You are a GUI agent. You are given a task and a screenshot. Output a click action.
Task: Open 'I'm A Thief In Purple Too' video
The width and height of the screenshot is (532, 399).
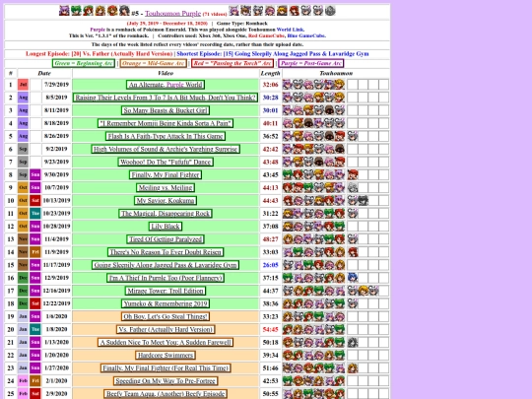[166, 278]
